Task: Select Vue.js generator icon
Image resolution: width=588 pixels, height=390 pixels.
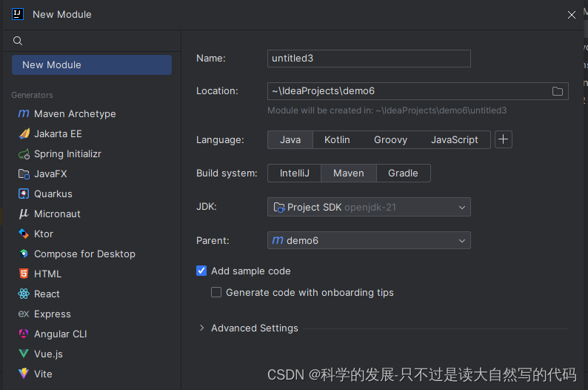Action: [x=24, y=353]
